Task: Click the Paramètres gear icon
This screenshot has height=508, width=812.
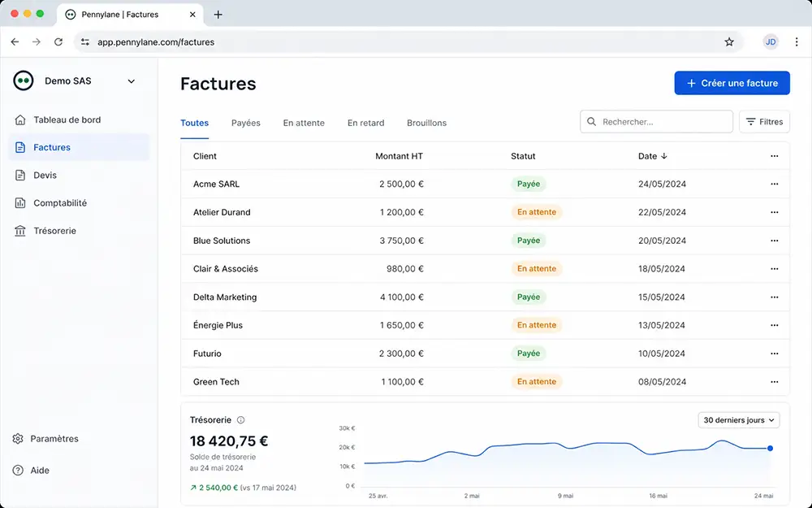Action: pos(18,439)
